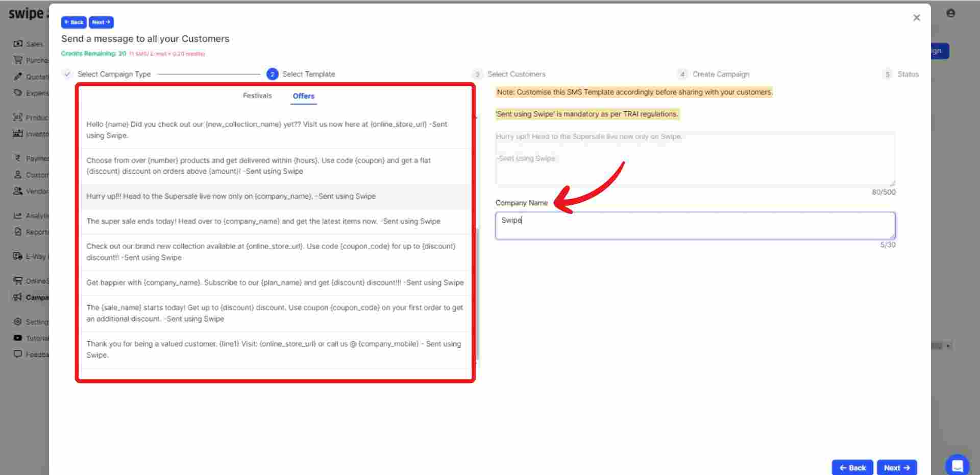
Task: Open the Quotations pen icon in sidebar
Action: pyautogui.click(x=18, y=77)
